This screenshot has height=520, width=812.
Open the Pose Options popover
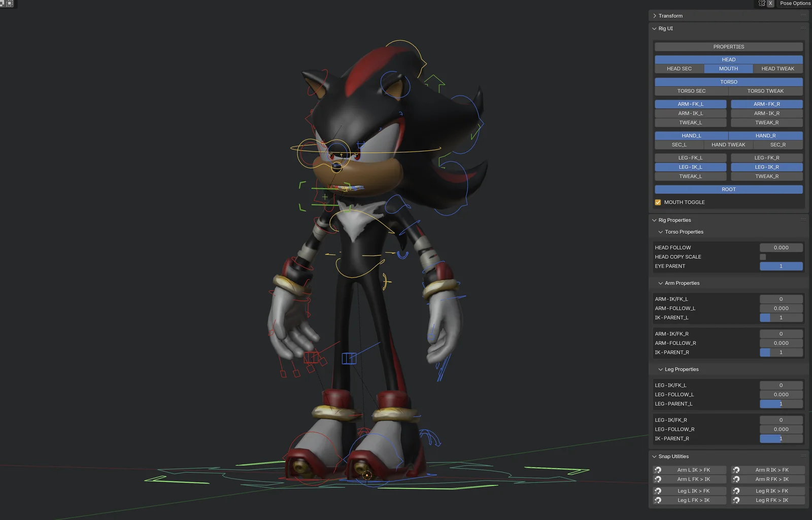794,3
